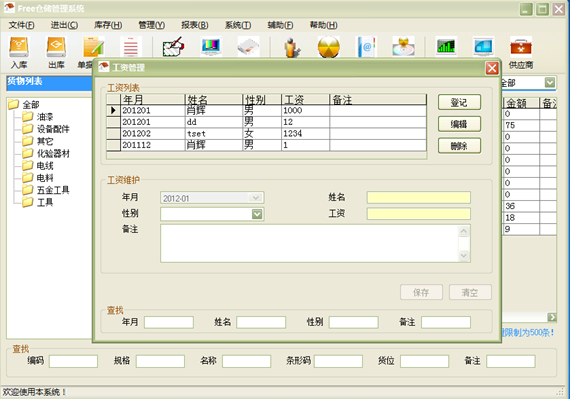Click the main window horizontal scroll-right arrow

552,317
